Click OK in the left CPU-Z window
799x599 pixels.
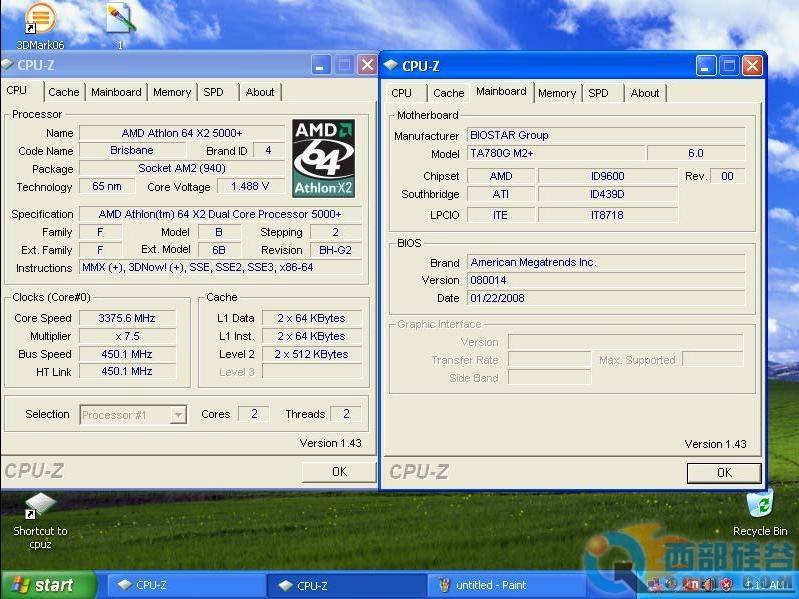pyautogui.click(x=339, y=472)
